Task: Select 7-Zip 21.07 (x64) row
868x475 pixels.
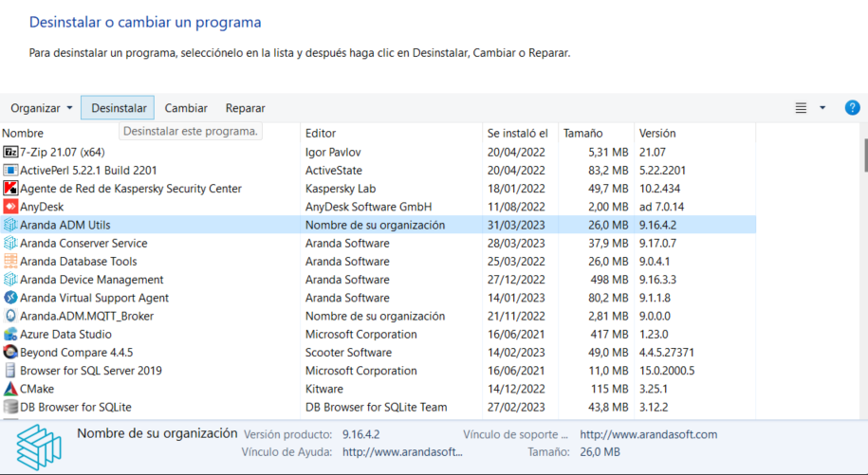Action: pos(63,152)
